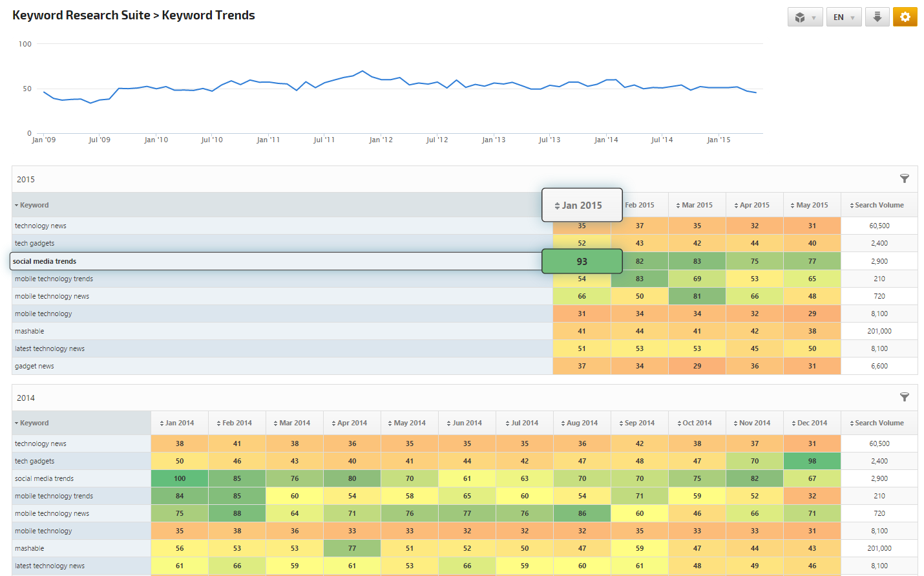Click 'tech gadgets' keyword in 2014 table
The height and width of the screenshot is (576, 924).
click(35, 461)
